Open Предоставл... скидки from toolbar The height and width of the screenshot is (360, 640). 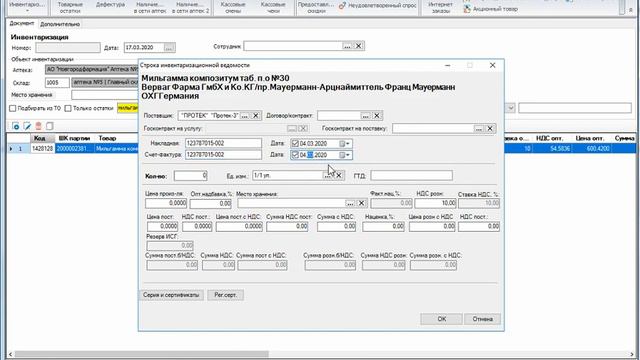(316, 8)
